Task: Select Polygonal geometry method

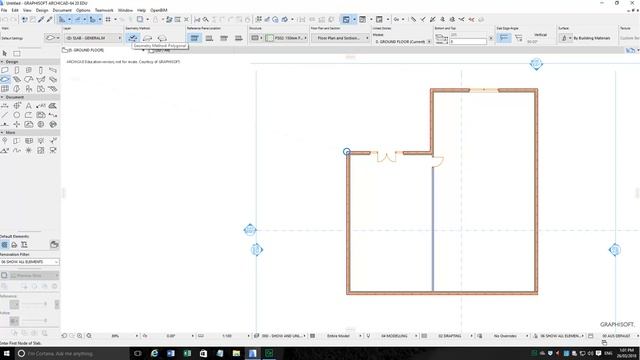Action: coord(133,38)
